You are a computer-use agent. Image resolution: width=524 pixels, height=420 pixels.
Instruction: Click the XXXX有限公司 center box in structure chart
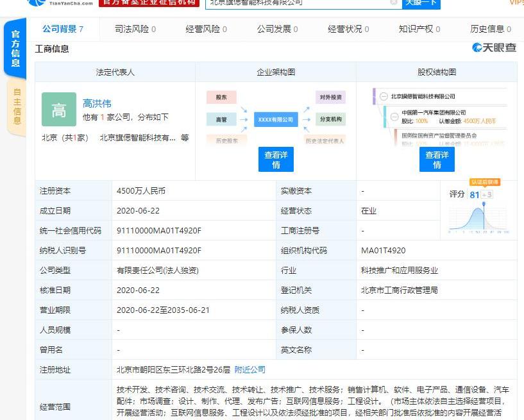[276, 119]
